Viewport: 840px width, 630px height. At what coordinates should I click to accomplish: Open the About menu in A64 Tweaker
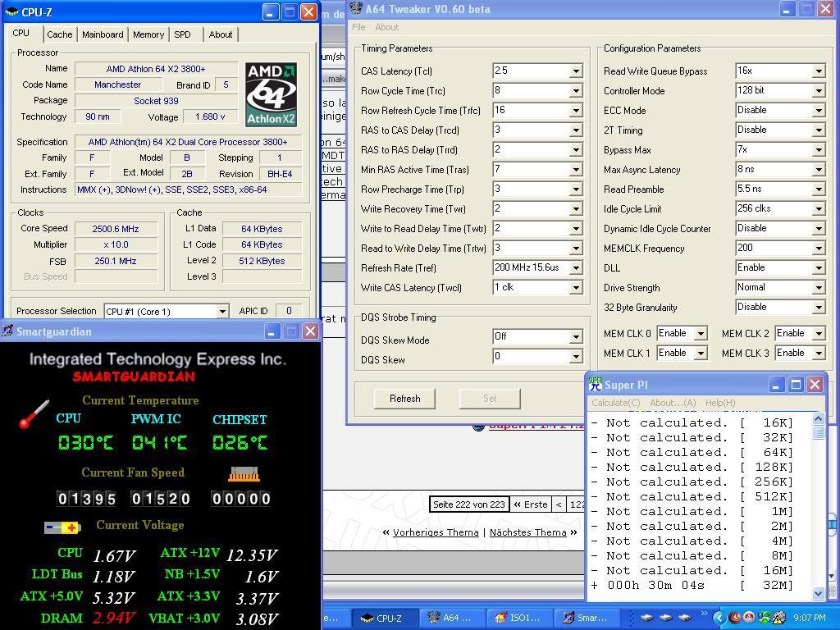click(x=387, y=27)
